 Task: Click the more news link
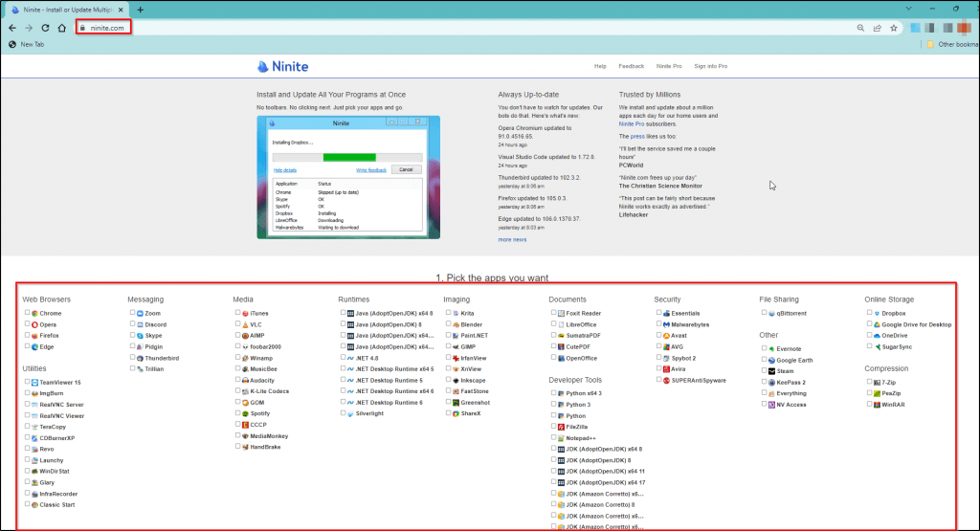[x=512, y=240]
